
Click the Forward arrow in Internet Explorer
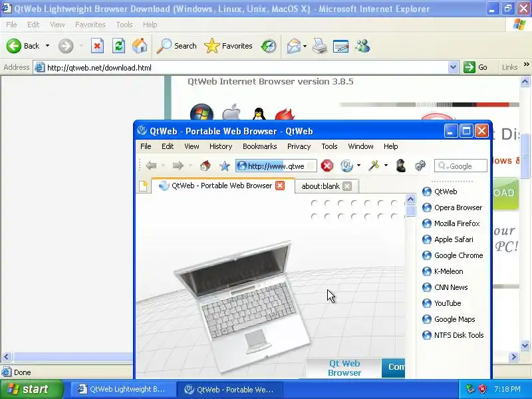point(66,46)
